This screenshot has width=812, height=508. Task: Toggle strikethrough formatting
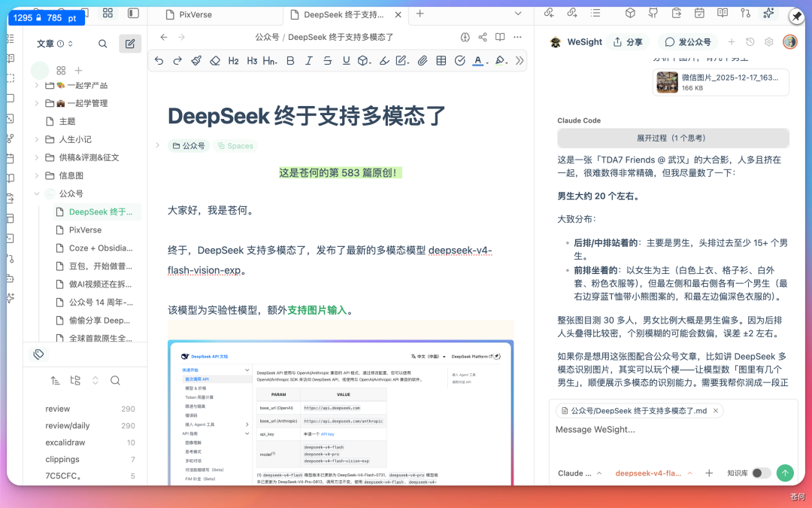coord(328,61)
